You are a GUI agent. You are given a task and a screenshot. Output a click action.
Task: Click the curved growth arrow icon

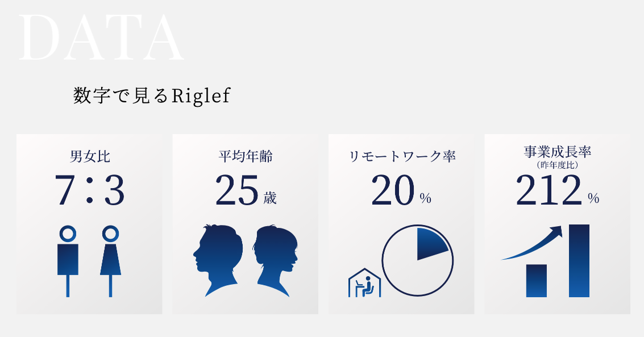(x=532, y=243)
